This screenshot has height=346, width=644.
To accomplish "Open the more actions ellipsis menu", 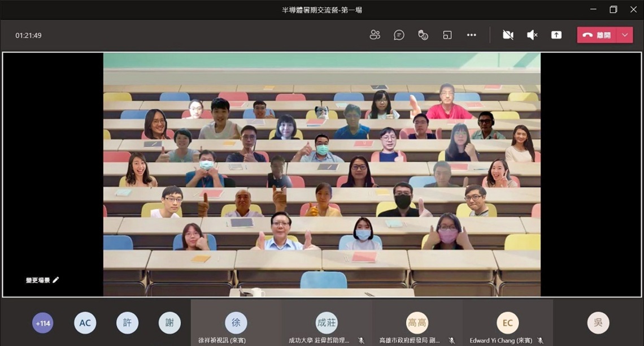I will pyautogui.click(x=472, y=35).
